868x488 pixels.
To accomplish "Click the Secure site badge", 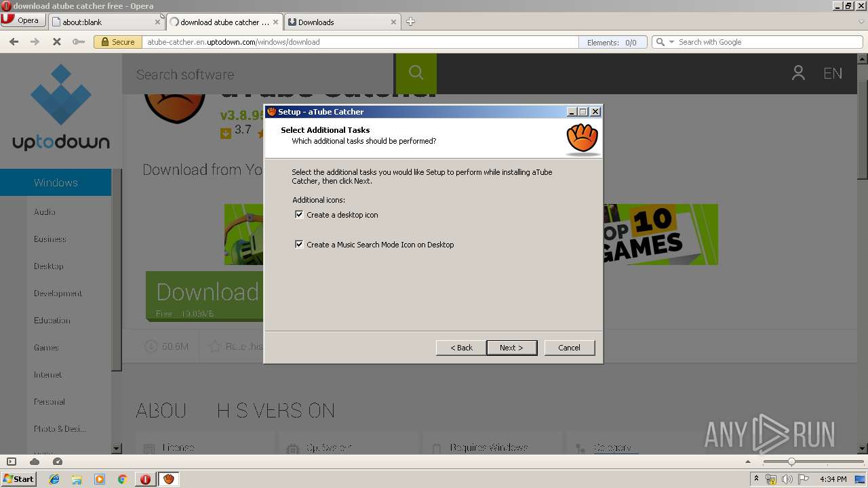I will coord(117,42).
